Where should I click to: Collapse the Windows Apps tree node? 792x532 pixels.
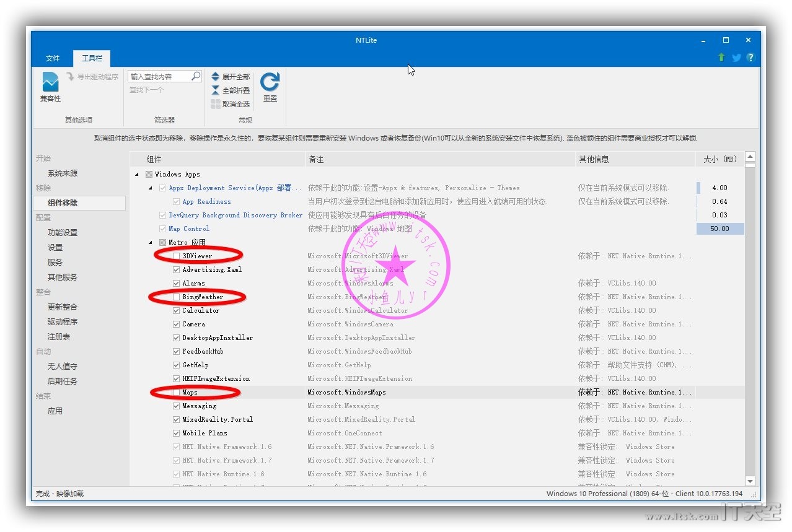tap(137, 175)
